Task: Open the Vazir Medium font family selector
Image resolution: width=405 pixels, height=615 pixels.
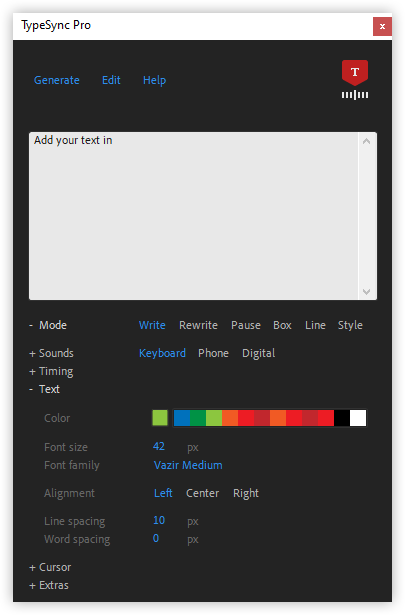Action: 188,465
